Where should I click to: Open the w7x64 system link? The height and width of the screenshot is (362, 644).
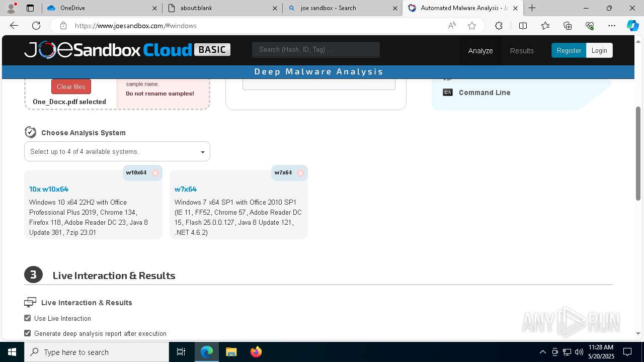[x=186, y=189]
